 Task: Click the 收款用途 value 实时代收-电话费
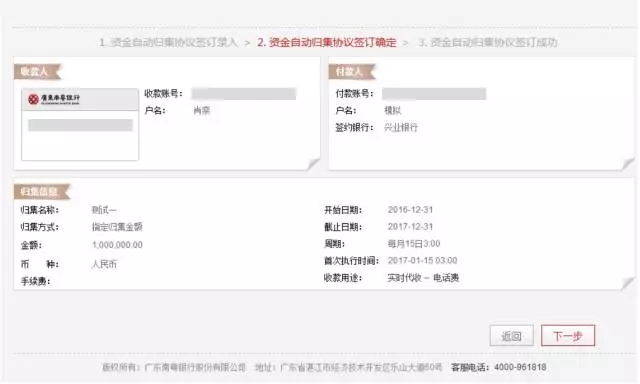click(x=423, y=278)
